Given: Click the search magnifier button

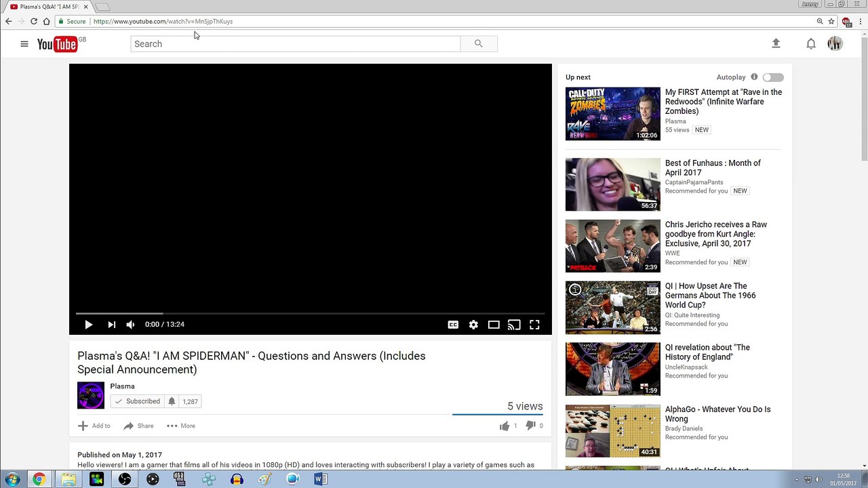Looking at the screenshot, I should coord(479,44).
